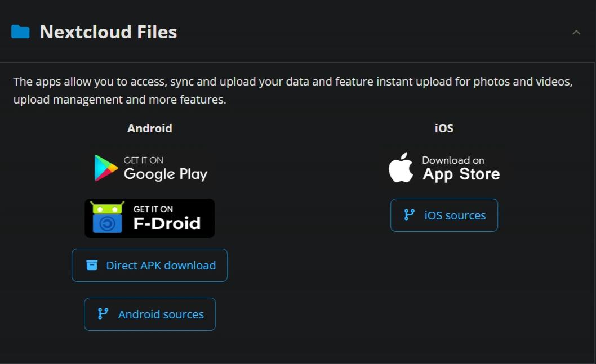Click the git branch icon in iOS sources
The image size is (596, 364).
[x=409, y=215]
